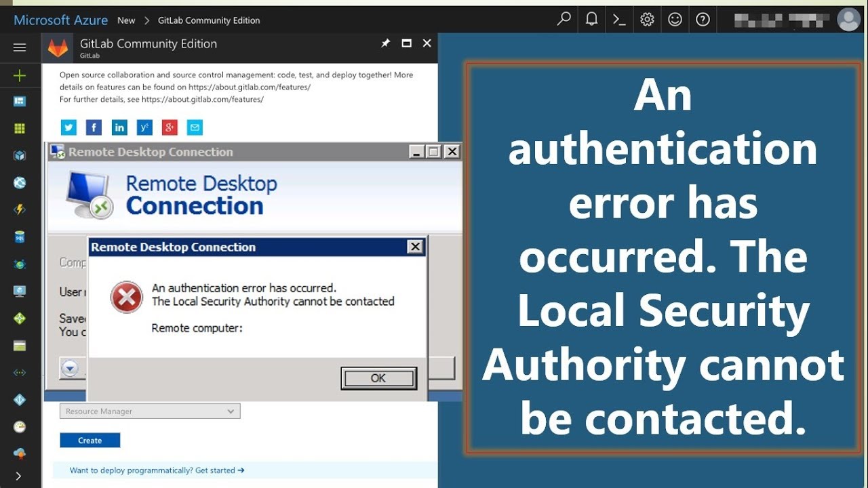The width and height of the screenshot is (868, 488).
Task: Open Storage accounts icon in sidebar
Action: tap(20, 346)
